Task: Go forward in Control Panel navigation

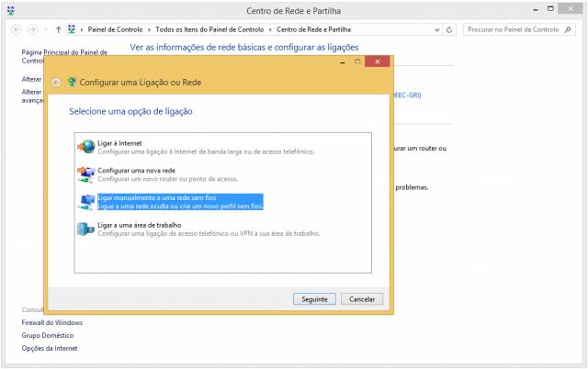Action: click(x=33, y=29)
